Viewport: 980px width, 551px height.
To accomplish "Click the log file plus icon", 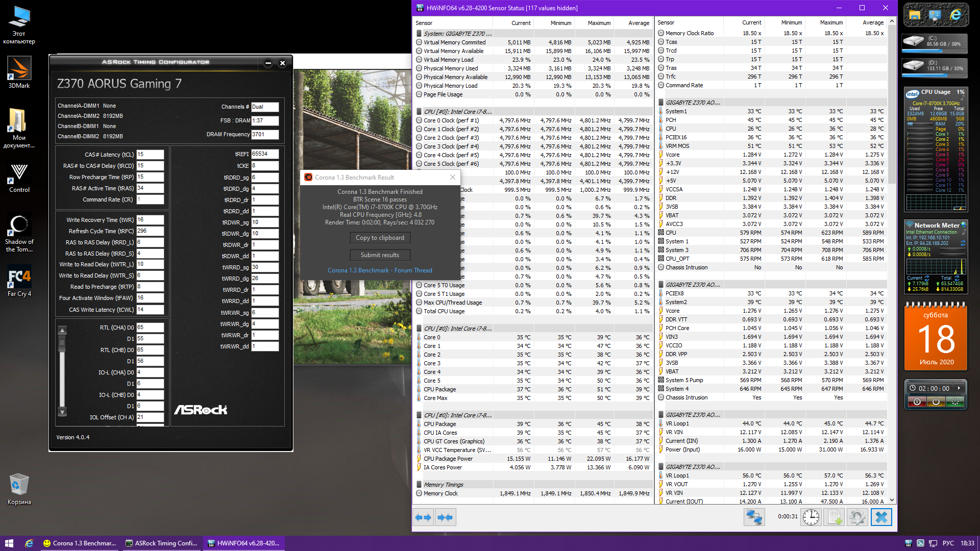I will coord(835,517).
